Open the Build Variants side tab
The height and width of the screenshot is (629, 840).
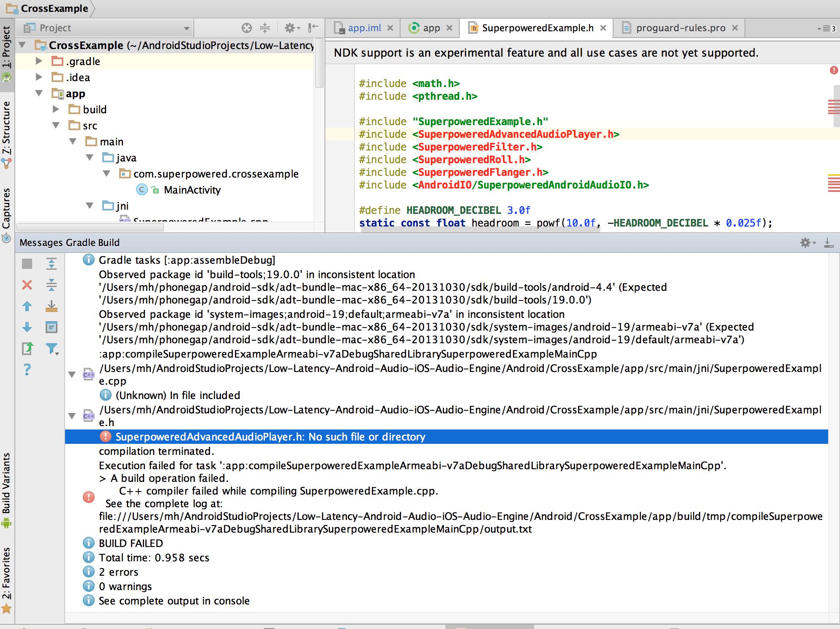click(6, 490)
